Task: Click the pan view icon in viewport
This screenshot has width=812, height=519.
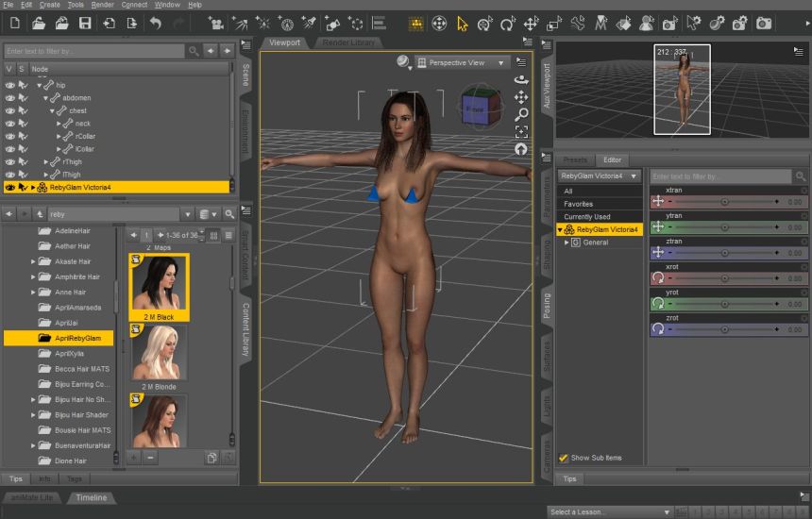Action: point(521,98)
